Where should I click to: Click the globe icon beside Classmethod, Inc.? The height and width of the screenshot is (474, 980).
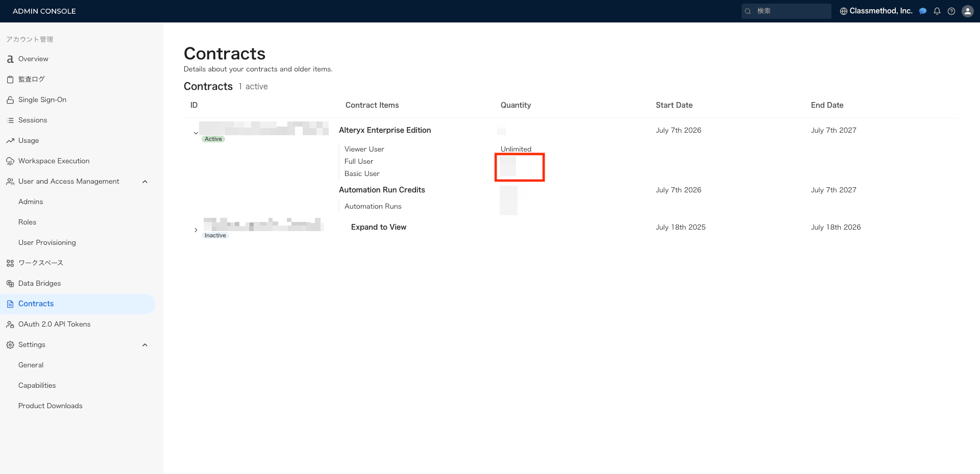[x=844, y=11]
